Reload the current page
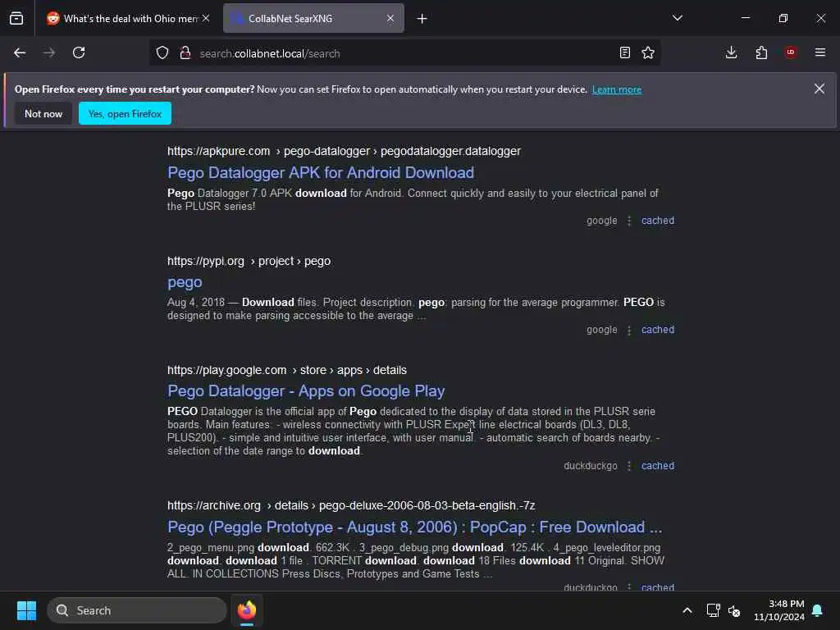Screen dimensions: 840x630 pos(79,52)
